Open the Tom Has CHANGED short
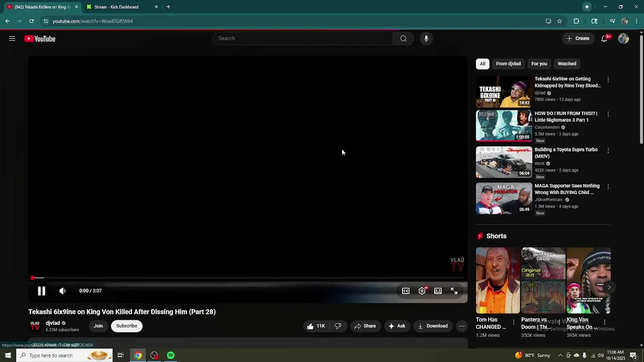 498,281
